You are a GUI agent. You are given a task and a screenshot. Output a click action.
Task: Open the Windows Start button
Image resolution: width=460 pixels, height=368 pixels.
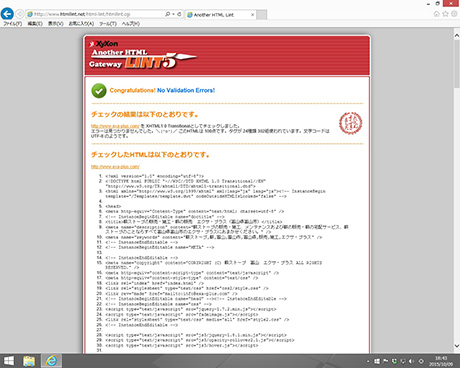point(9,361)
